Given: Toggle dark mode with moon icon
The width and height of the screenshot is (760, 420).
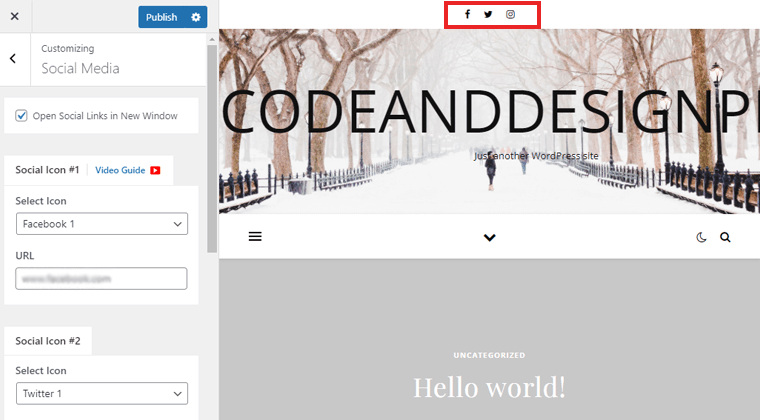Looking at the screenshot, I should pos(701,238).
